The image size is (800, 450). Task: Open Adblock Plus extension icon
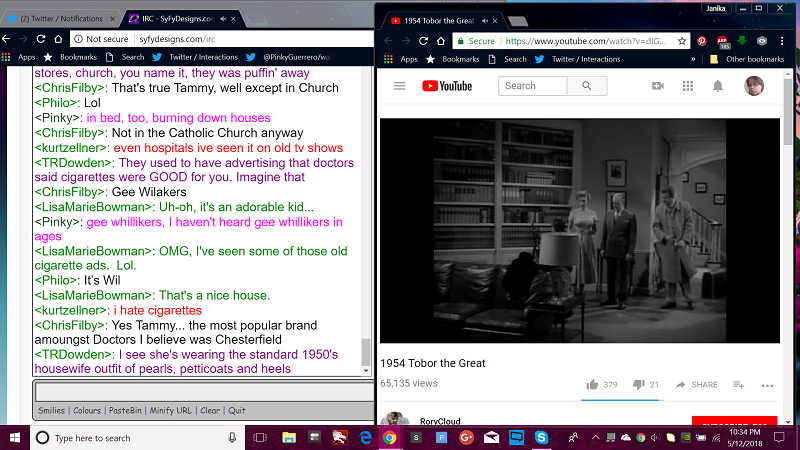click(722, 41)
